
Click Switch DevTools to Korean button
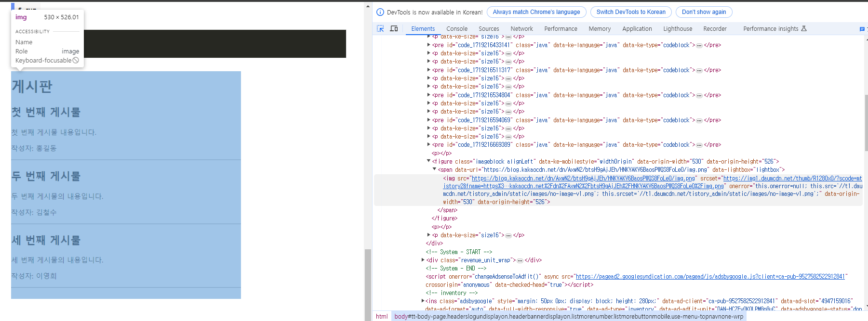(631, 12)
